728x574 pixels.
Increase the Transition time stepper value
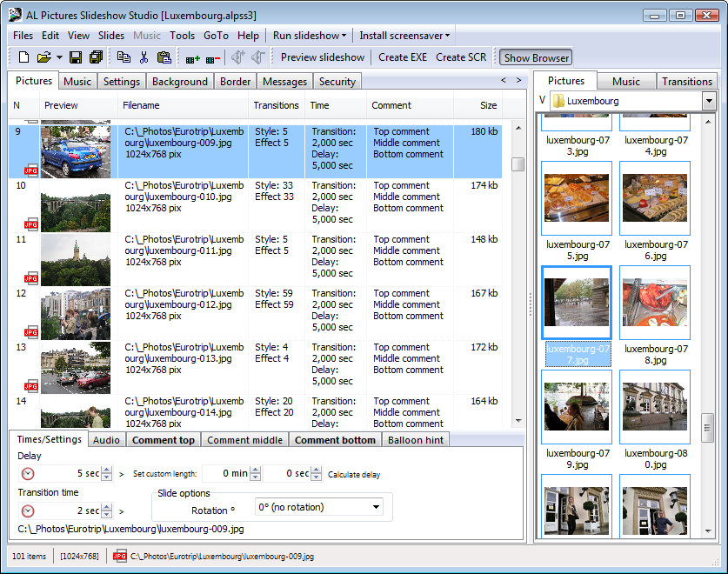pyautogui.click(x=107, y=507)
